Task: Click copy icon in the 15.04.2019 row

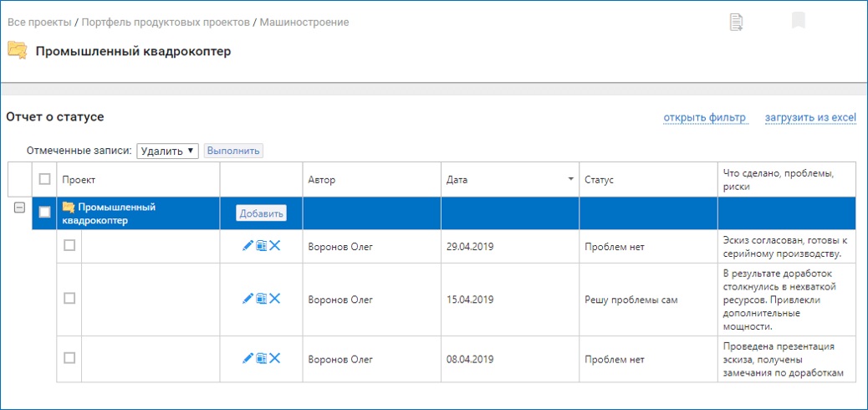Action: pyautogui.click(x=261, y=299)
